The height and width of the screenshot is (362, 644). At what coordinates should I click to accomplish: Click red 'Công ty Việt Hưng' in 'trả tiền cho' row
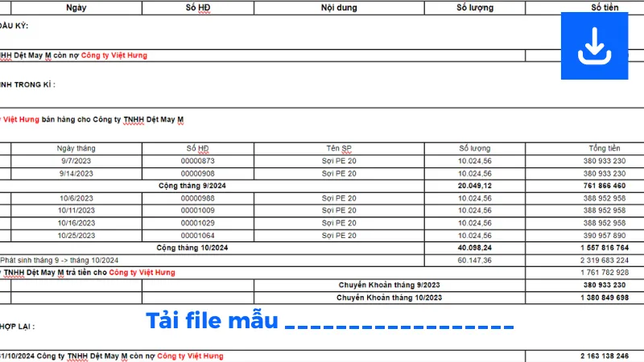tap(142, 273)
